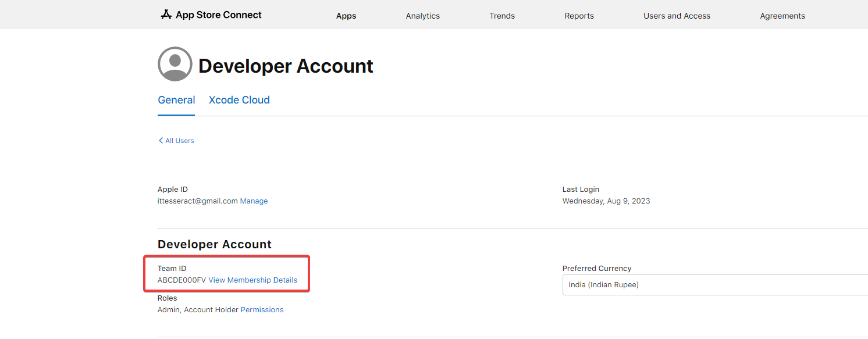Navigate to Analytics in the top bar
This screenshot has height=339, width=868.
click(x=422, y=16)
